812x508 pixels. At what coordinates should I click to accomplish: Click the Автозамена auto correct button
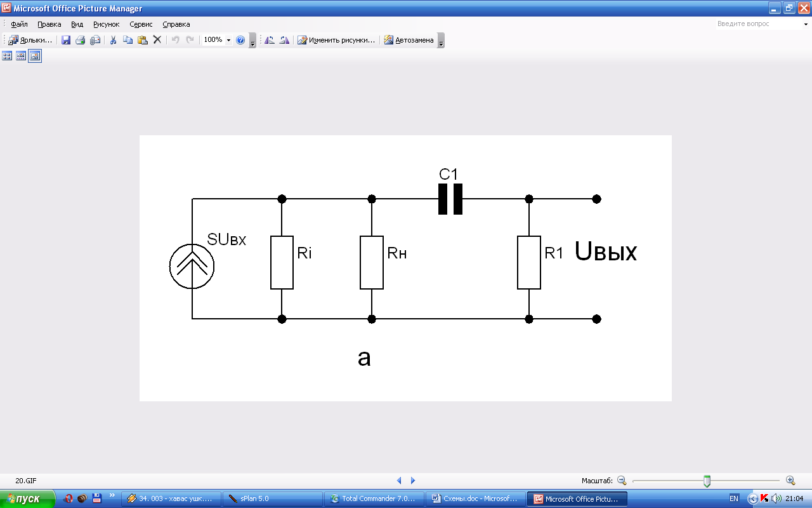409,40
